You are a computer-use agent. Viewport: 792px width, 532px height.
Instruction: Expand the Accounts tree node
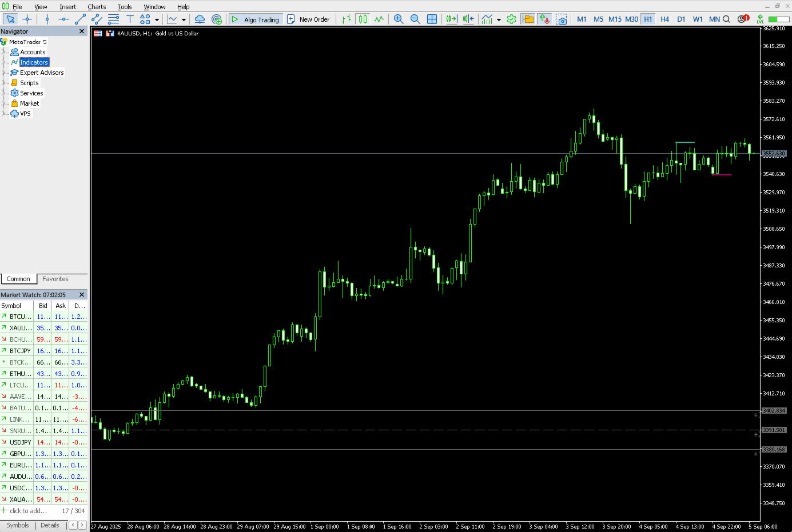[5, 52]
